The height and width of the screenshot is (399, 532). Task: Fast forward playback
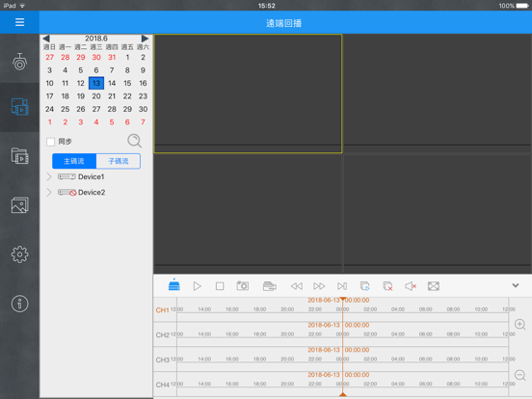click(319, 286)
